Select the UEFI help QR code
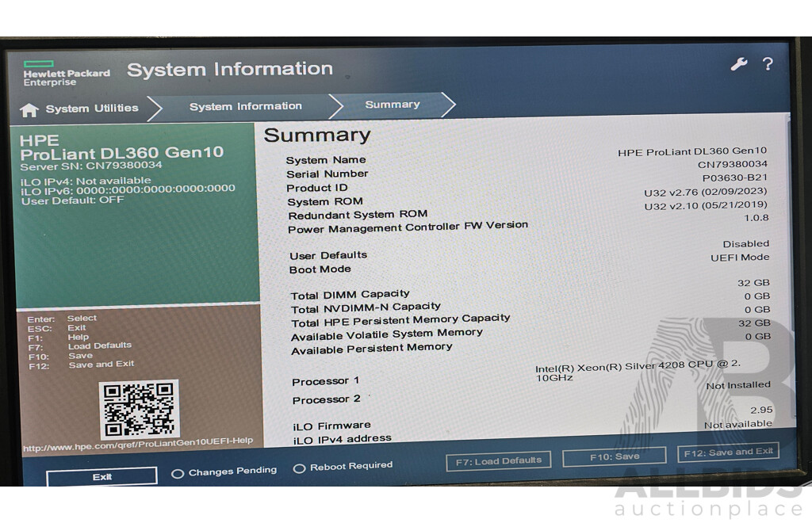Image resolution: width=812 pixels, height=523 pixels. 139,409
